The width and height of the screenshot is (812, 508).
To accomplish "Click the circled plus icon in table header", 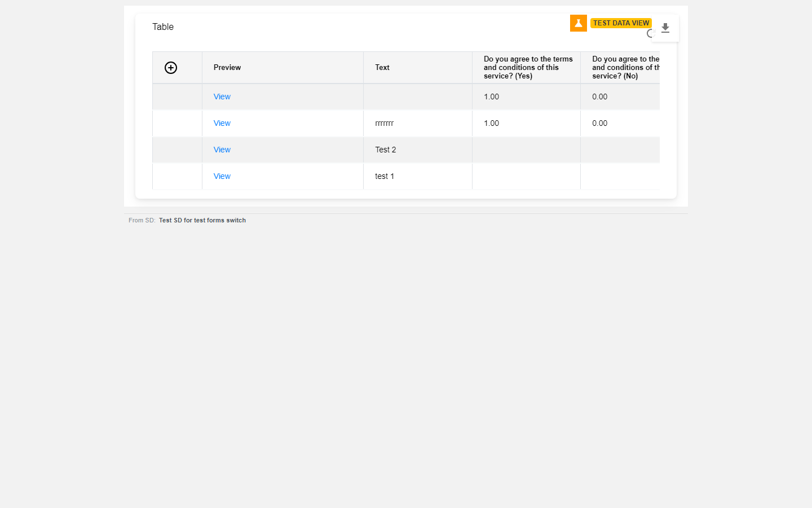I will click(x=171, y=68).
